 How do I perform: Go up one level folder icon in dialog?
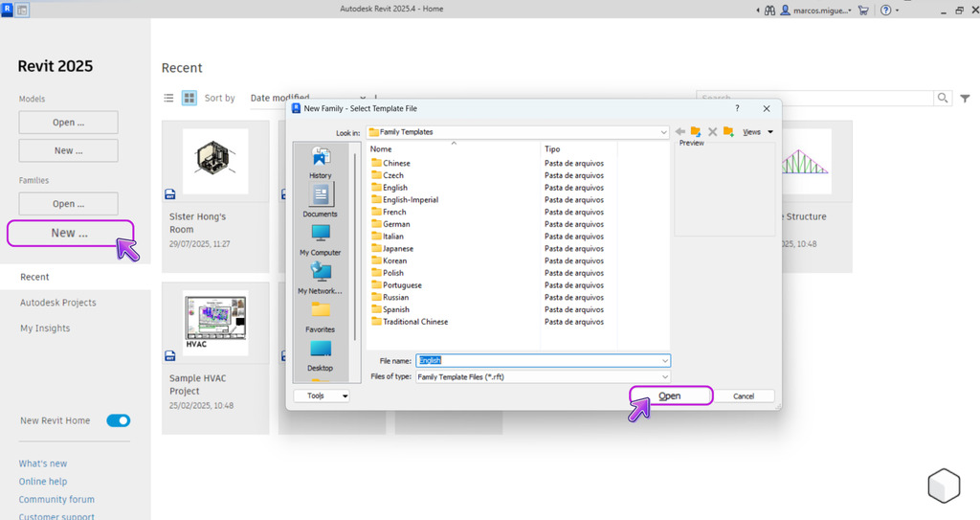(696, 132)
